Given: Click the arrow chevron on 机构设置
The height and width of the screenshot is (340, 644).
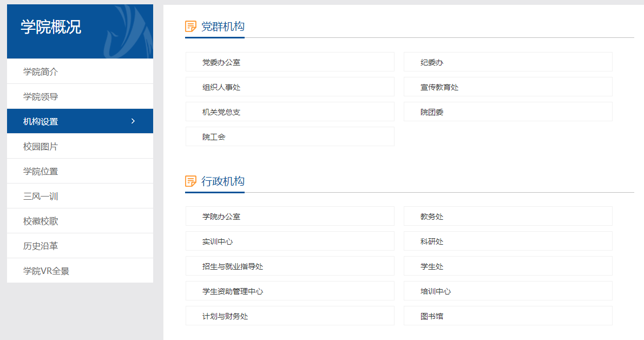Looking at the screenshot, I should [133, 121].
